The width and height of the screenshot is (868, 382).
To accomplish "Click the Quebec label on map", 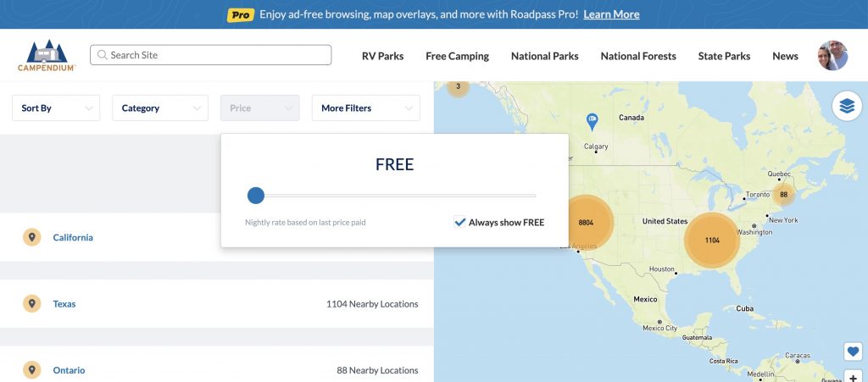I will [x=779, y=174].
